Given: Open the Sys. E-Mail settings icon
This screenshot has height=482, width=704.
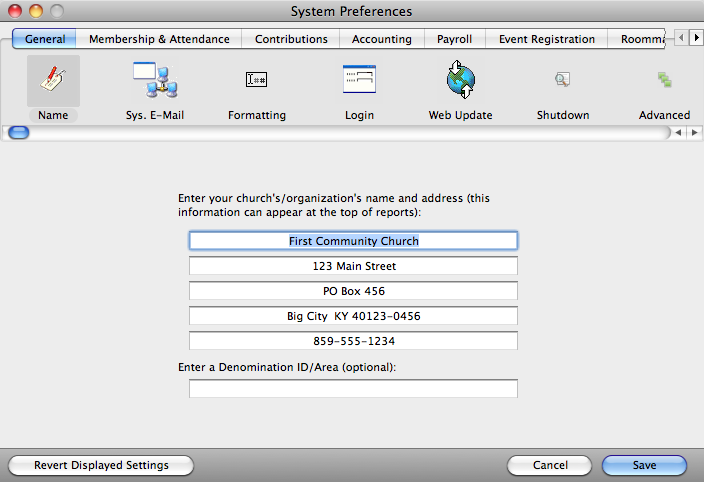Looking at the screenshot, I should coord(154,82).
